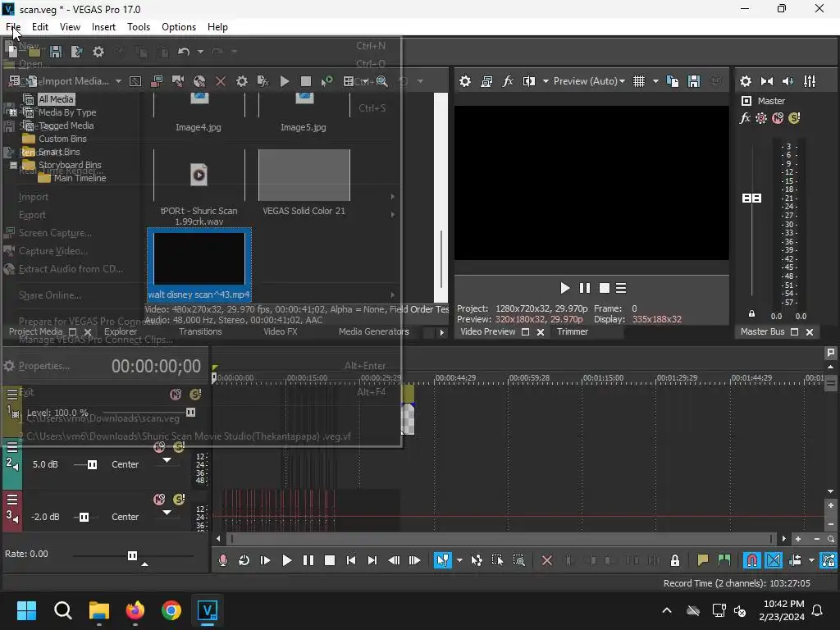Open Media FX in Project Media toolbar

tap(263, 81)
